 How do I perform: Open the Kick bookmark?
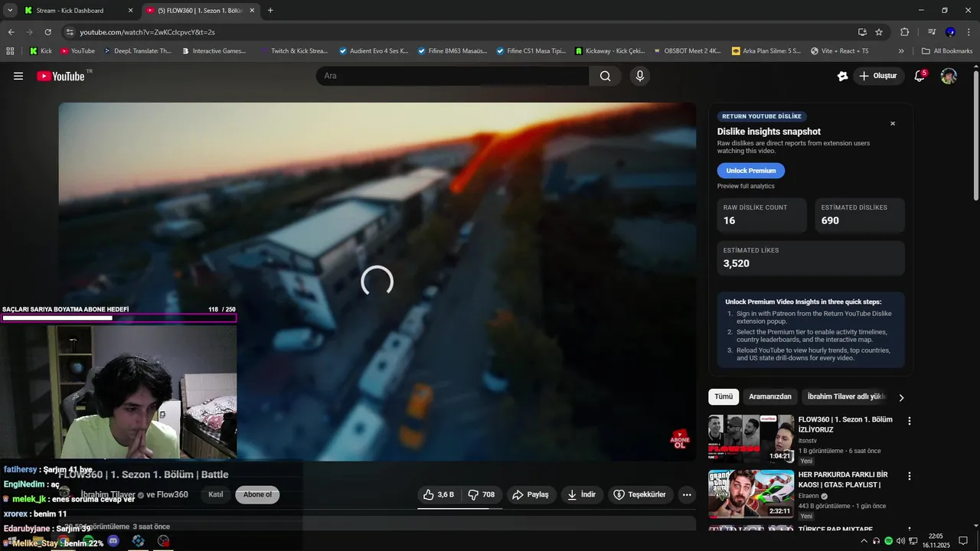pos(41,51)
